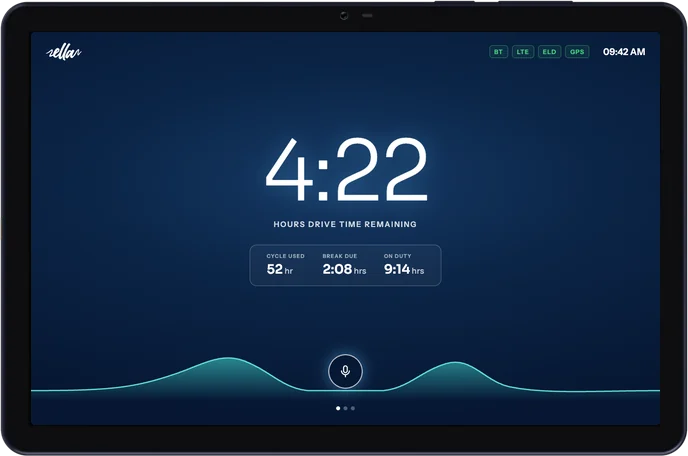Select the Hours Drive Time Remaining label
This screenshot has height=456, width=688.
(x=345, y=224)
